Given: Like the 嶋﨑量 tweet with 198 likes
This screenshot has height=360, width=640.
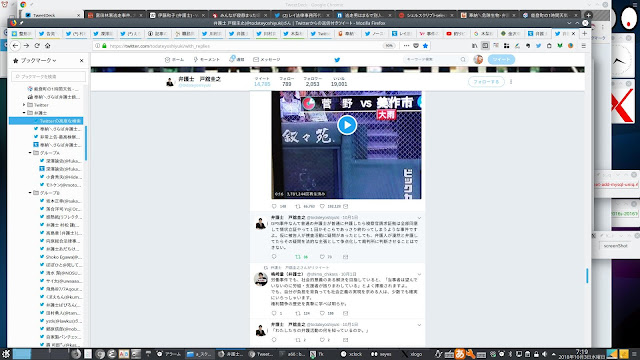Looking at the screenshot, I should coord(327,313).
